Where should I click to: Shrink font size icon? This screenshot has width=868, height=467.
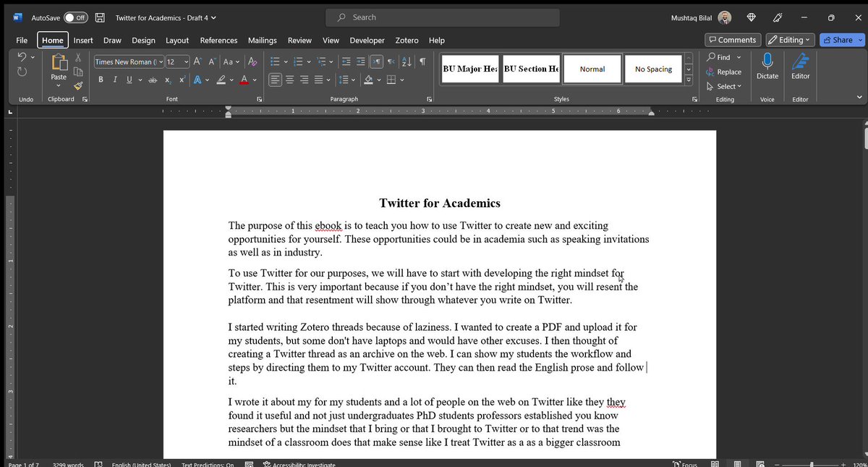coord(212,62)
